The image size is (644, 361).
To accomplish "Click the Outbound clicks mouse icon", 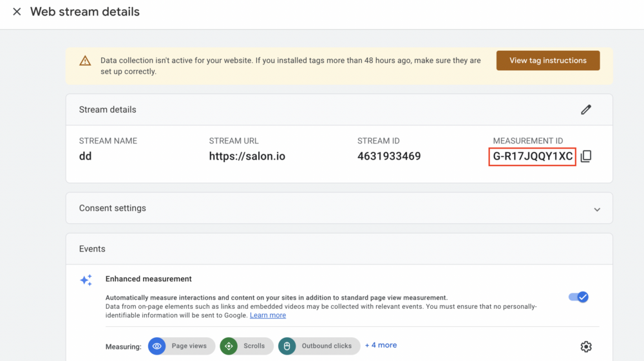I will [287, 346].
